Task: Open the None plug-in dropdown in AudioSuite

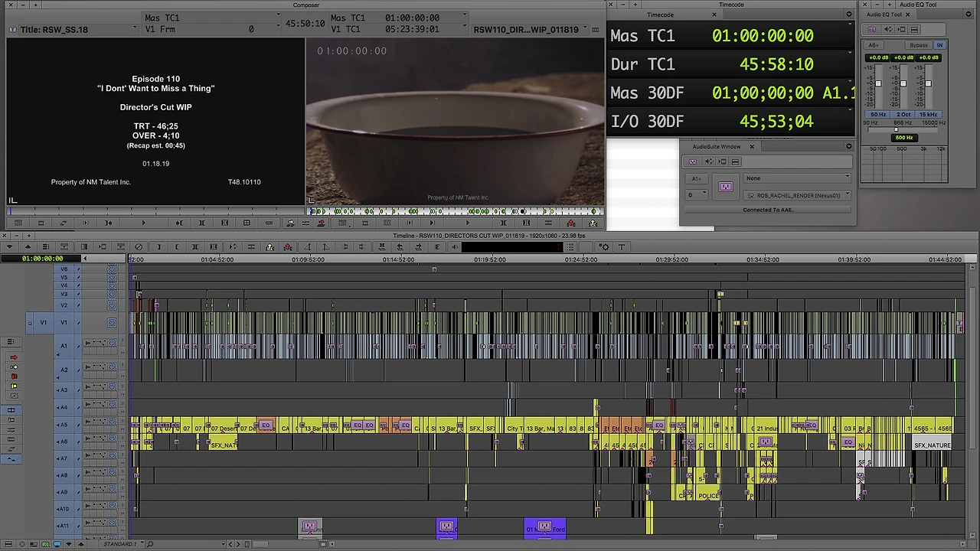Action: point(797,178)
